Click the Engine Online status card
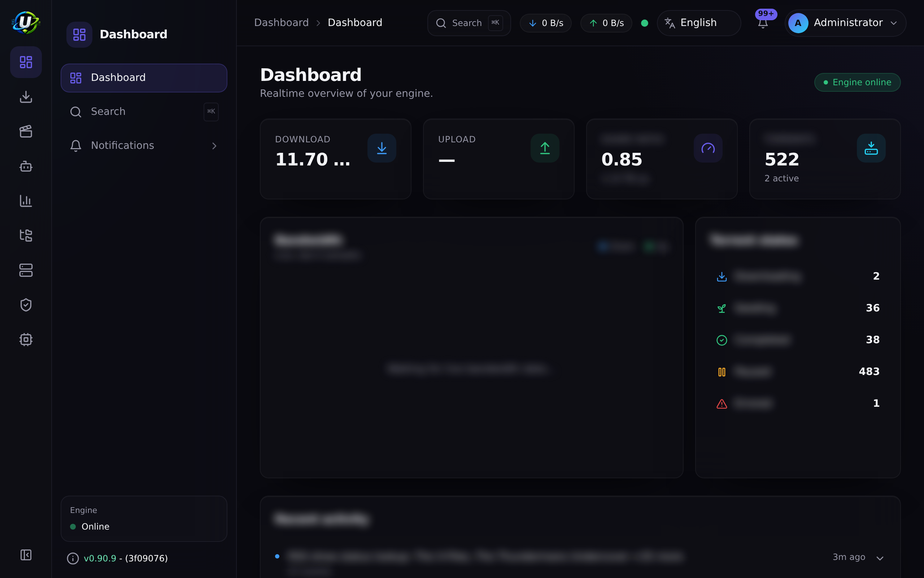This screenshot has width=924, height=578. (x=144, y=518)
